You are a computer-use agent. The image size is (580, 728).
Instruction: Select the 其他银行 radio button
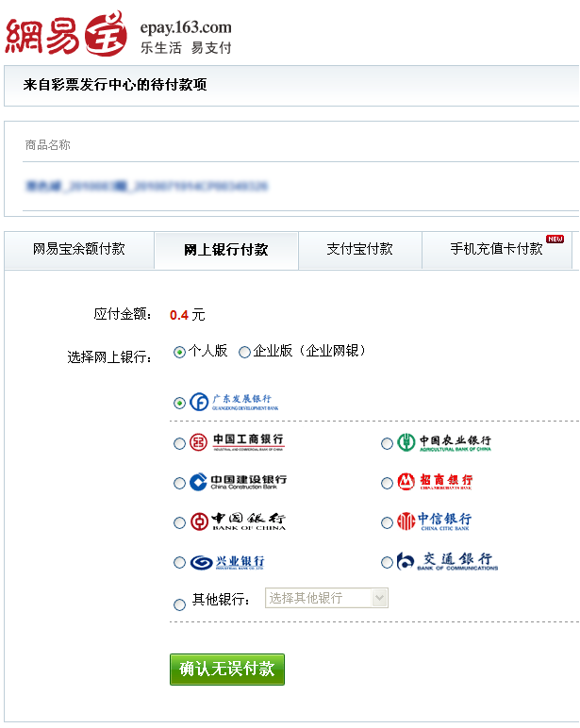(x=179, y=604)
